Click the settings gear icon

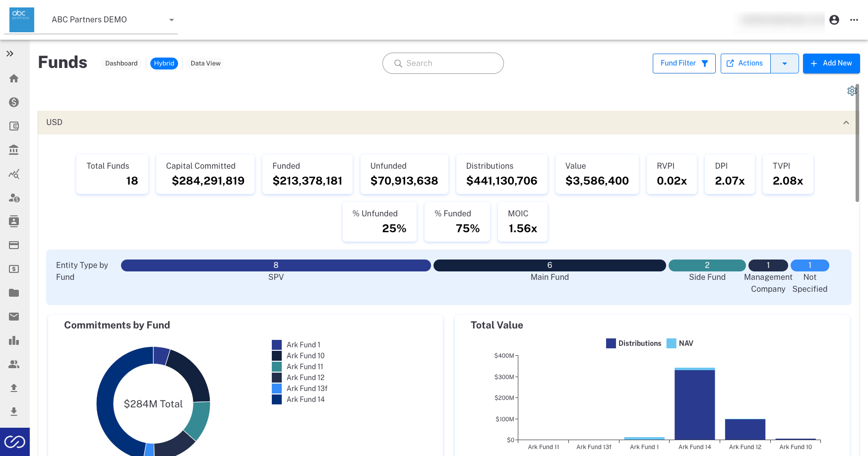(x=852, y=91)
